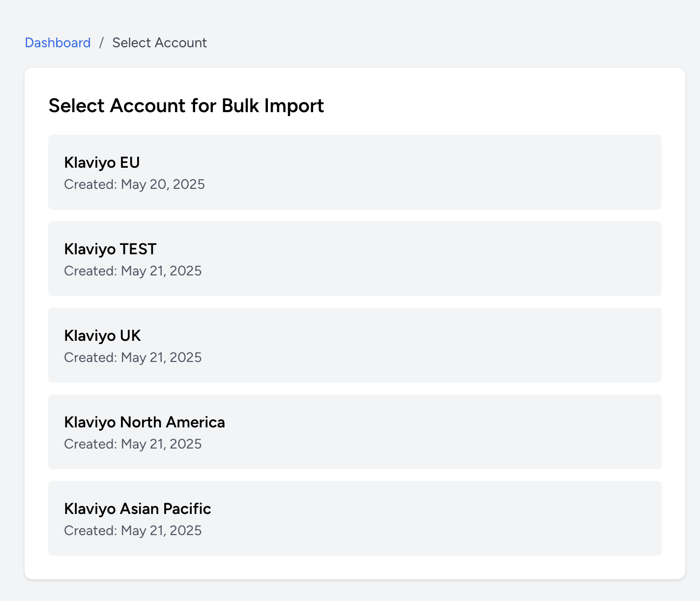Pick Klaviyo UK for bulk import

(x=355, y=345)
